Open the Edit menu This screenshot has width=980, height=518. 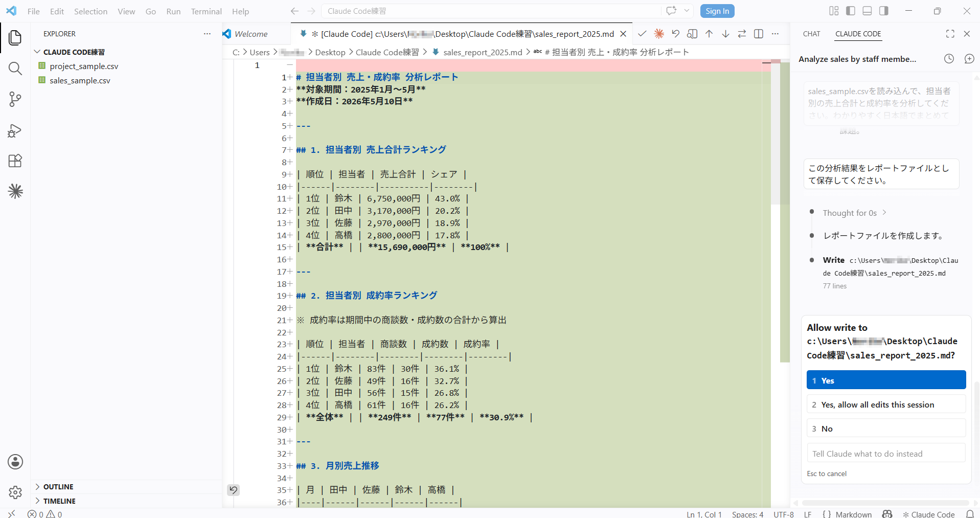pyautogui.click(x=57, y=11)
